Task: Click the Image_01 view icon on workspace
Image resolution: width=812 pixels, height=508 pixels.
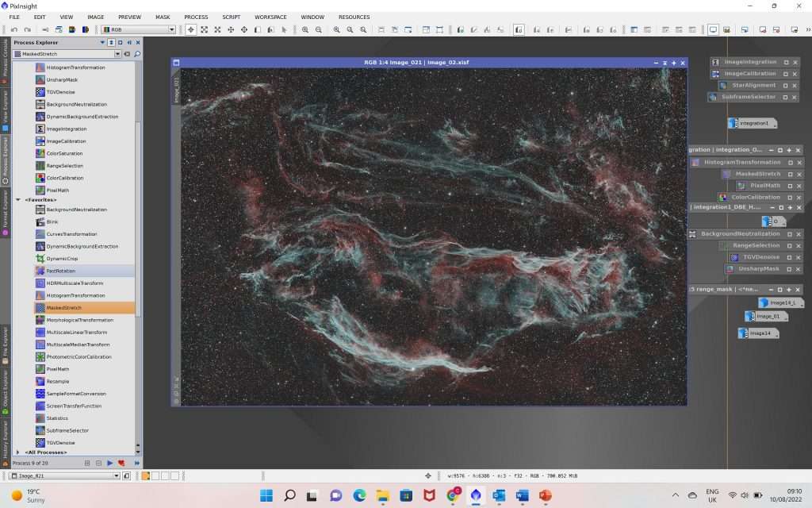Action: pyautogui.click(x=767, y=316)
